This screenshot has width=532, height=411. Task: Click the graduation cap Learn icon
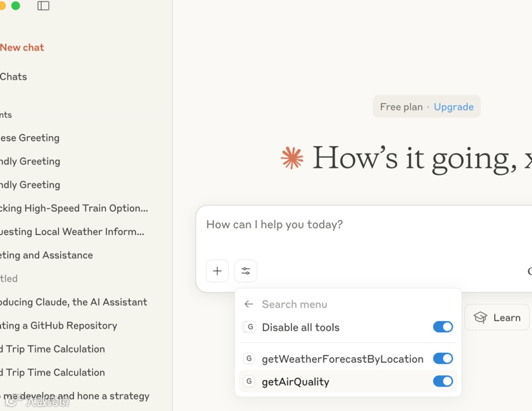(x=480, y=318)
